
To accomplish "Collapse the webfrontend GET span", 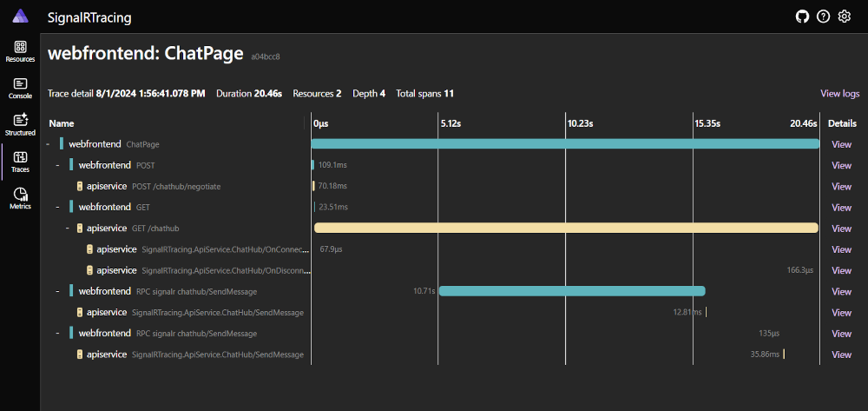I will [x=57, y=208].
